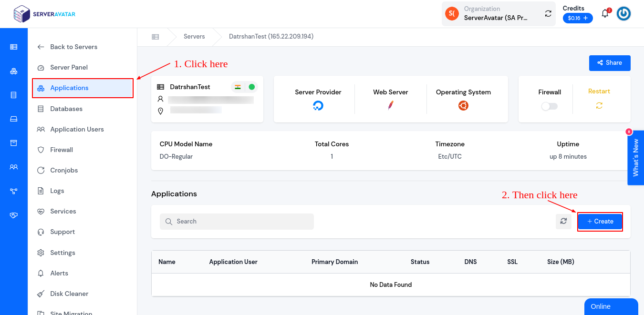This screenshot has height=315, width=644.
Task: Click the Primary Domain column header
Action: pos(334,262)
